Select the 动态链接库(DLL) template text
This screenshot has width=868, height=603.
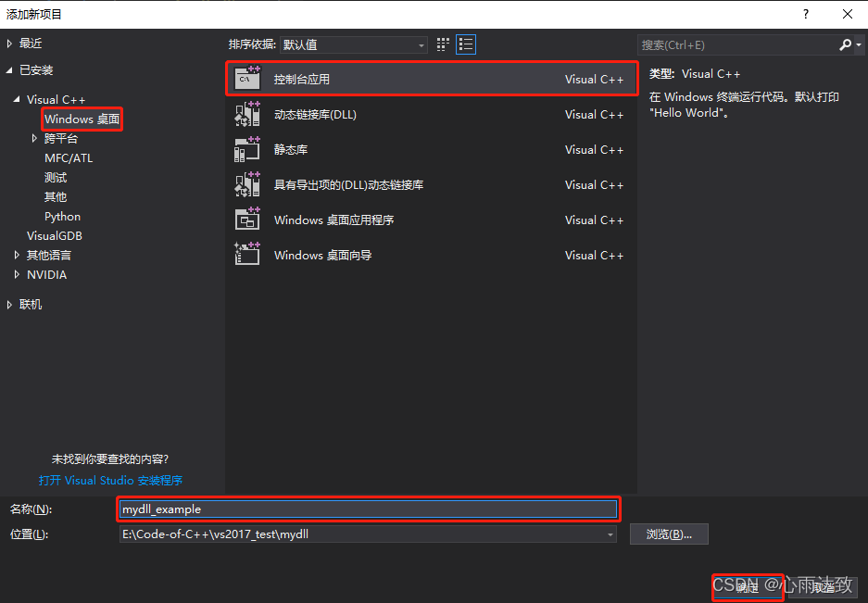[x=315, y=114]
